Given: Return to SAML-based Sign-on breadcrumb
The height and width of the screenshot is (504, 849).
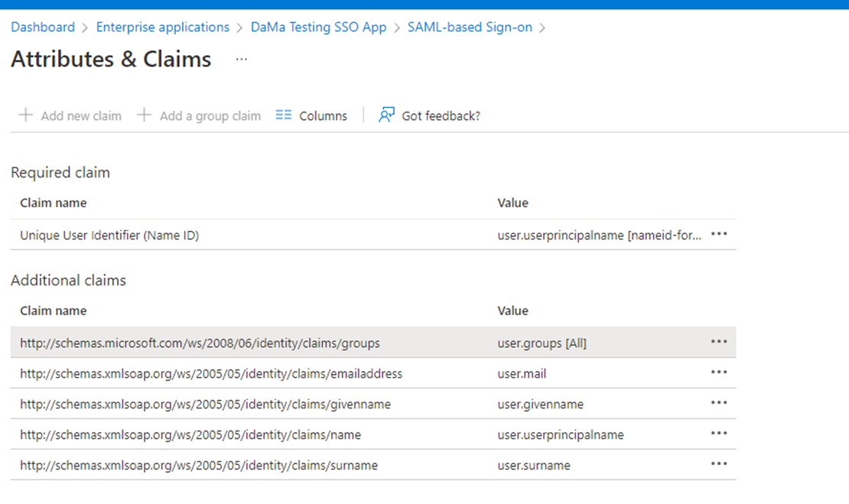Looking at the screenshot, I should click(x=470, y=28).
